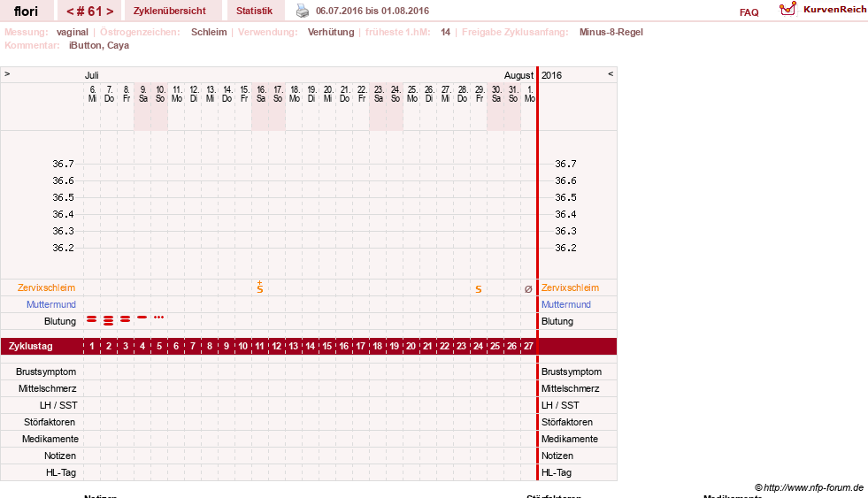The image size is (868, 498).
Task: Click the flori username tab
Action: pos(26,11)
